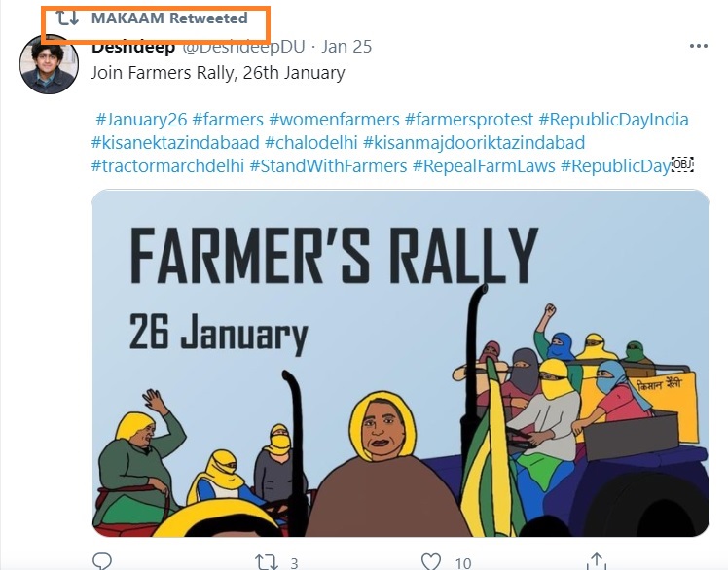Open the #January26 hashtag
This screenshot has height=570, width=728.
tap(141, 120)
